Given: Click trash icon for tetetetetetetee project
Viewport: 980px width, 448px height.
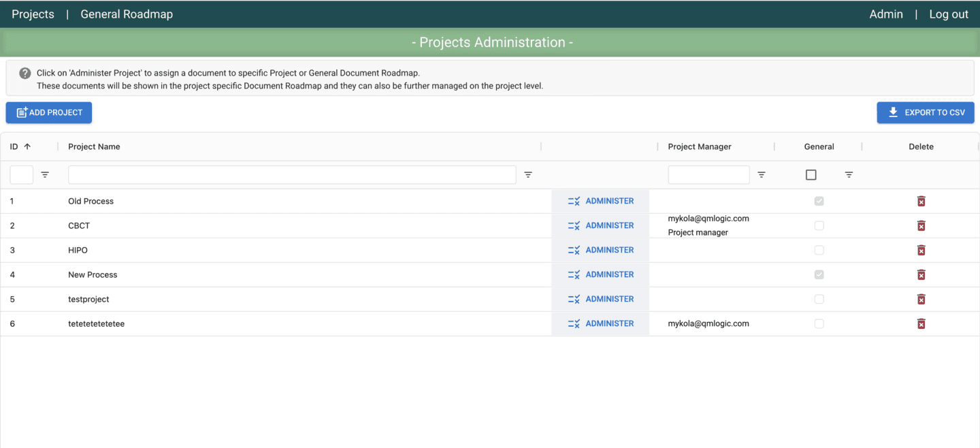Looking at the screenshot, I should coord(921,323).
